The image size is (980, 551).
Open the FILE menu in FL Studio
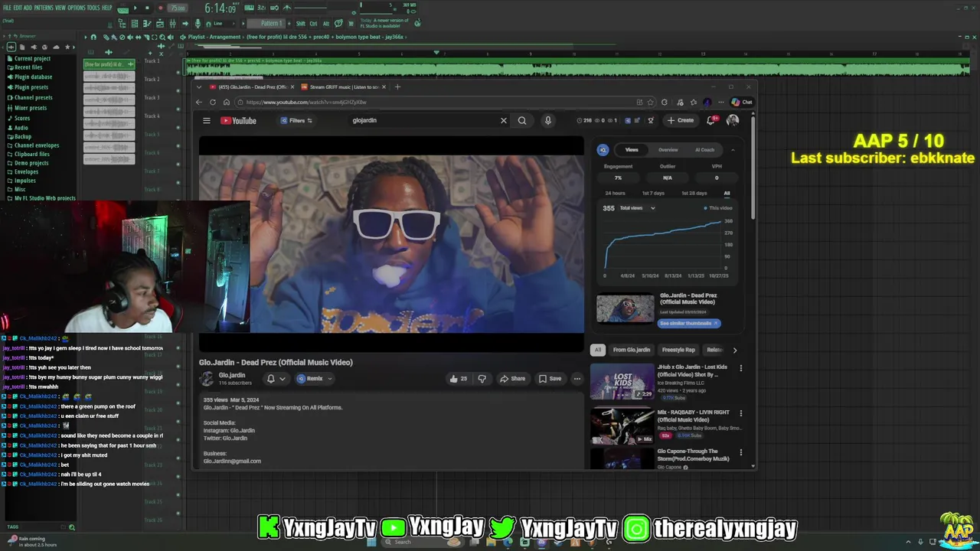coord(7,8)
